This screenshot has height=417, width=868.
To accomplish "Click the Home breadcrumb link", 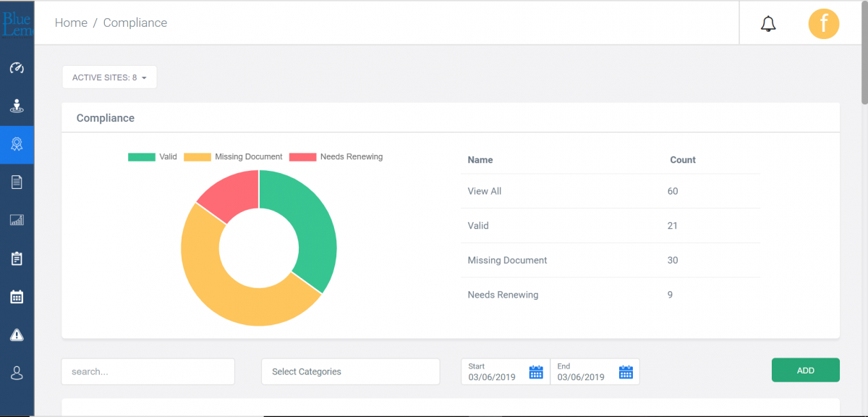I will click(71, 22).
